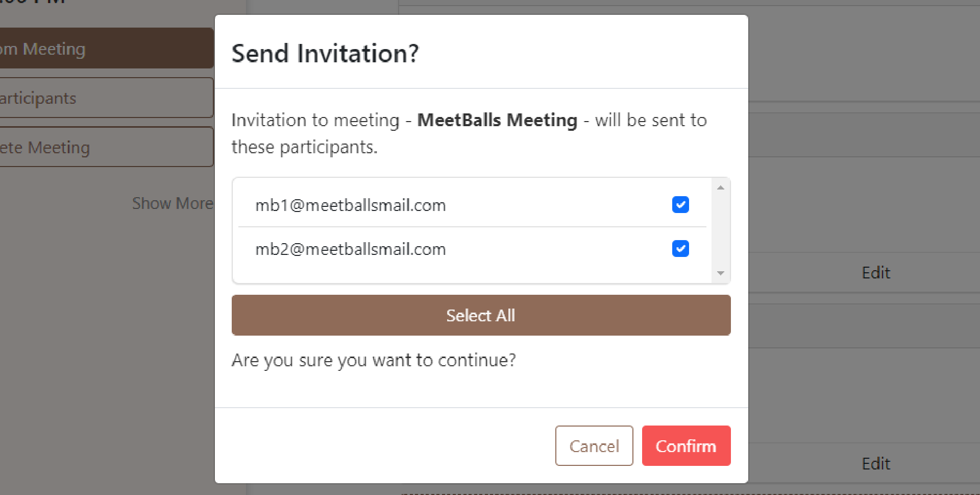
Task: Uncheck the mb1@meetballsmail.com checkbox
Action: (x=680, y=205)
